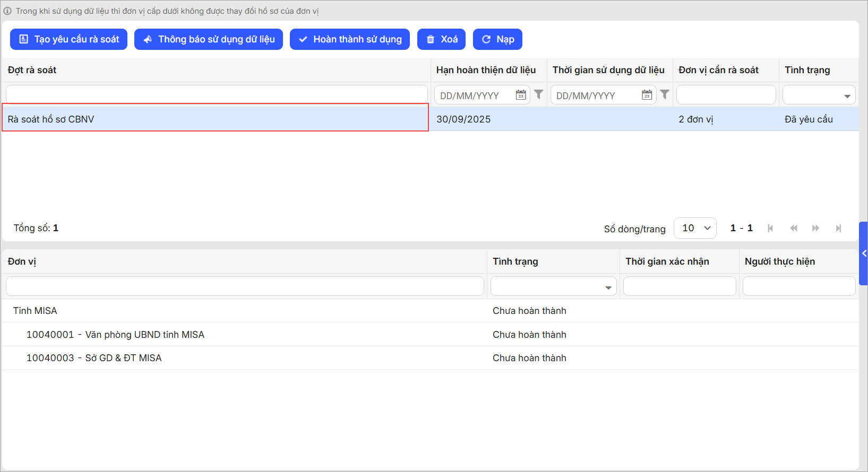The height and width of the screenshot is (472, 868).
Task: Click filter icon beside Thời gian sử dụng date
Action: pos(664,94)
